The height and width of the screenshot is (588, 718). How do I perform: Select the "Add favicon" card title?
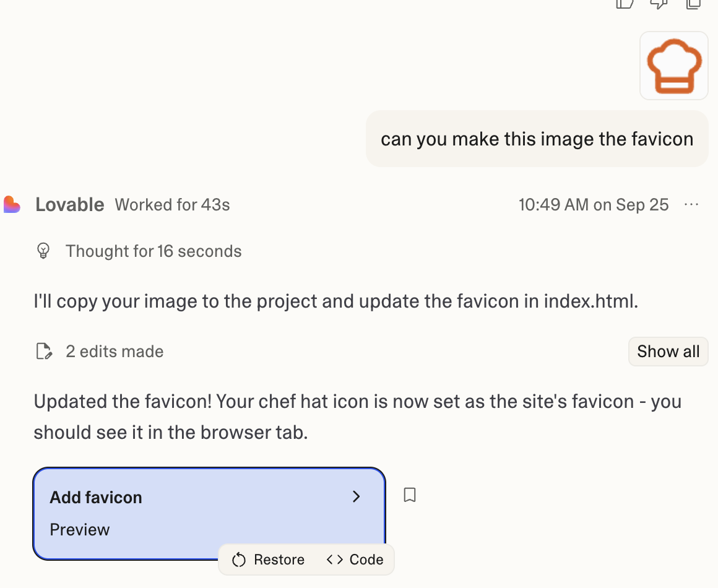[x=96, y=498]
